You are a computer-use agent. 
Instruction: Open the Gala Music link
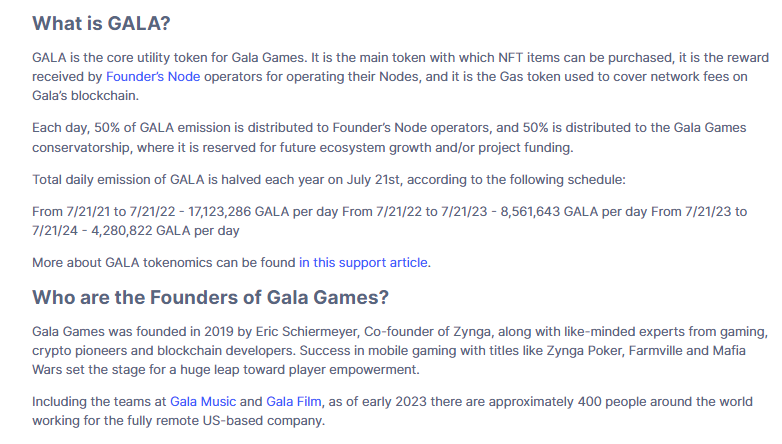pos(203,402)
